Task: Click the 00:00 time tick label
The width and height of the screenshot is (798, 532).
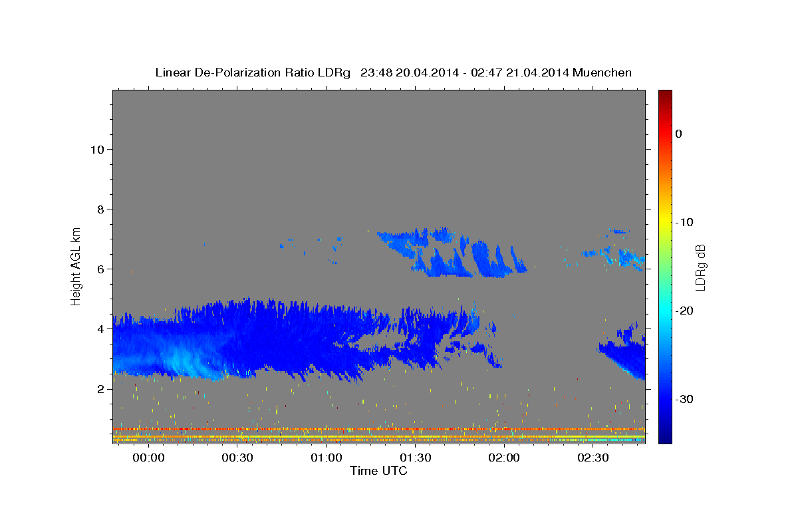Action: [148, 458]
